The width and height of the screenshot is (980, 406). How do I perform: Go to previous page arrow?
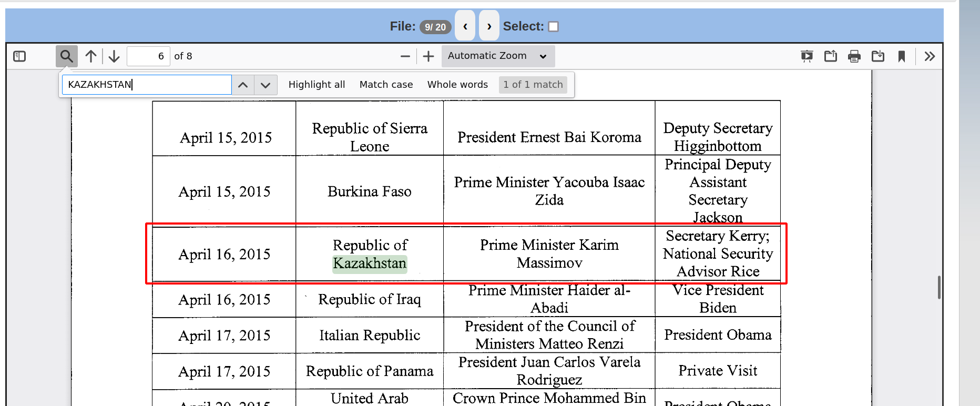pyautogui.click(x=91, y=56)
